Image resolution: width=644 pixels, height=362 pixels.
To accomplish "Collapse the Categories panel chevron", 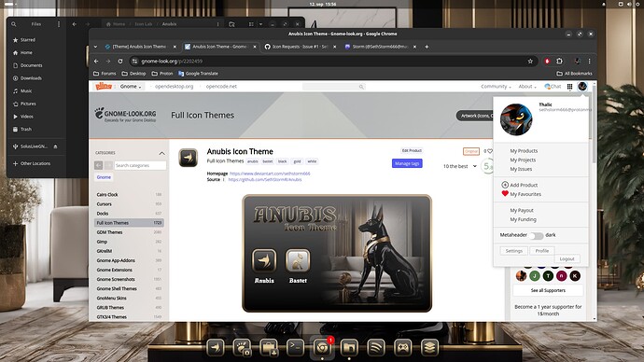I will pyautogui.click(x=161, y=153).
